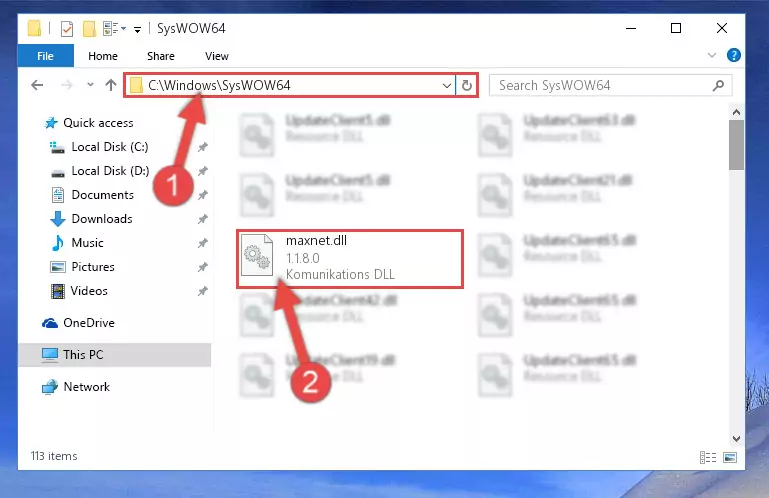Go forward with the Forward arrow
The width and height of the screenshot is (769, 498).
[67, 85]
